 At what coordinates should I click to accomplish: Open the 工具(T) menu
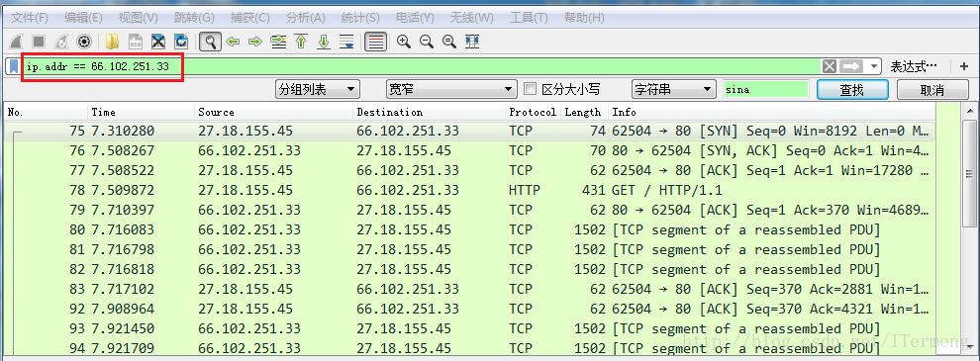coord(529,18)
